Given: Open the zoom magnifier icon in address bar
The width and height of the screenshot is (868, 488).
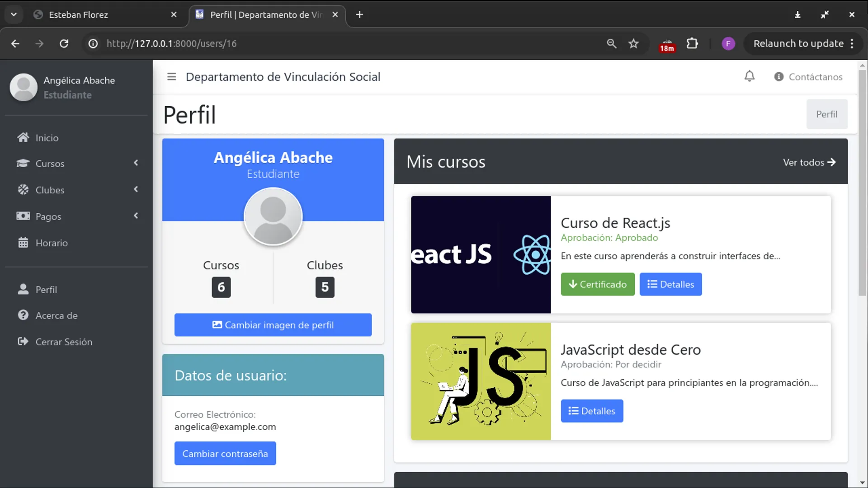Looking at the screenshot, I should click(612, 44).
